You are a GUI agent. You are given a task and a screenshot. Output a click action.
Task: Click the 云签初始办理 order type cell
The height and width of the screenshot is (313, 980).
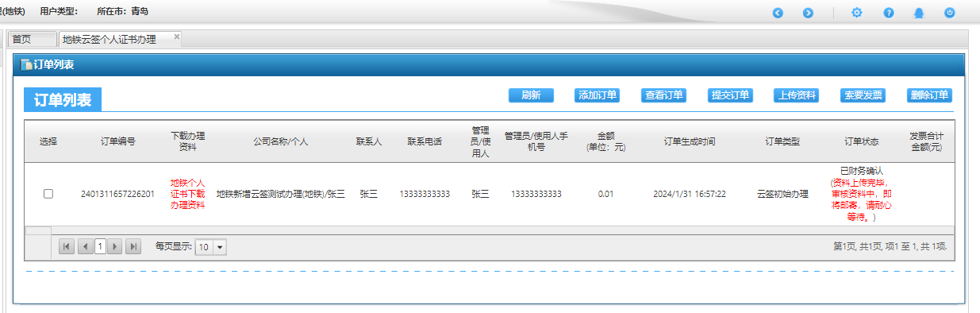[782, 194]
